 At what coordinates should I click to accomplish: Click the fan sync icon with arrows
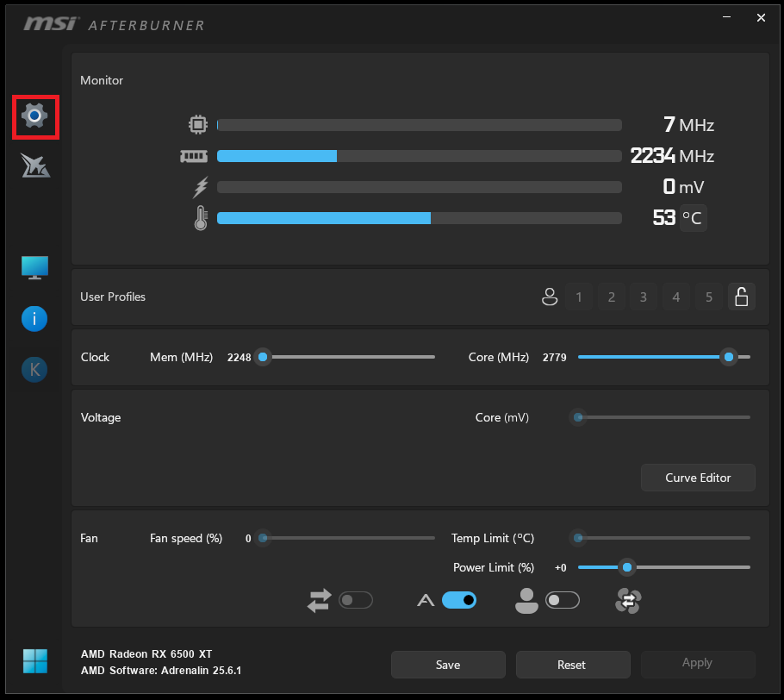pos(629,600)
